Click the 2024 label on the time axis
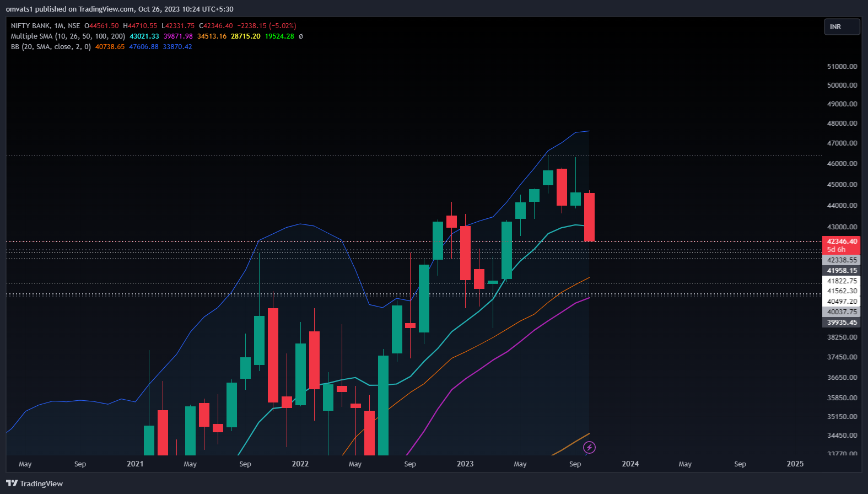The image size is (868, 494). click(630, 464)
